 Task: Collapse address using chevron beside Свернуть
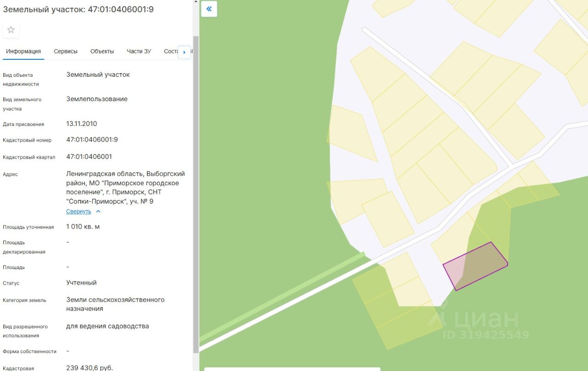point(98,211)
